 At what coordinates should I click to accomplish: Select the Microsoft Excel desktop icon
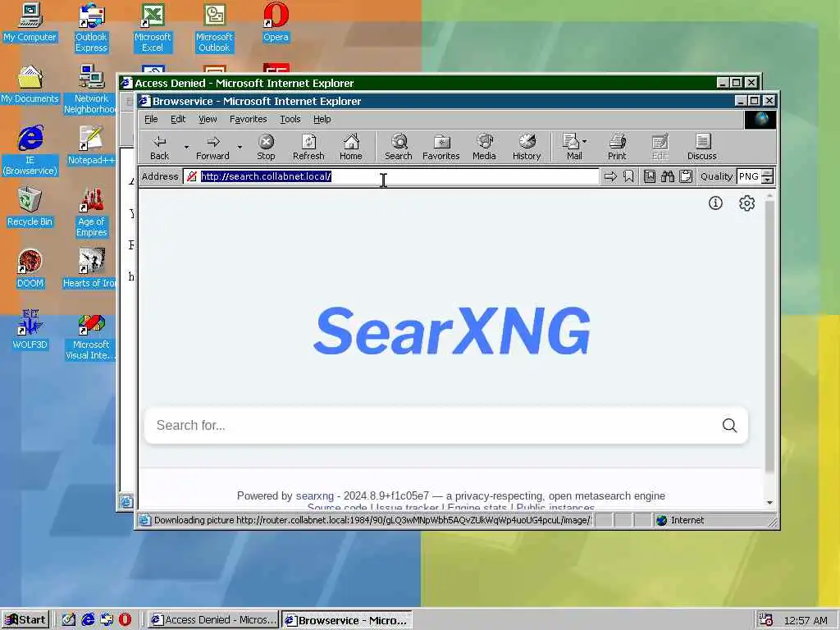pos(153,28)
